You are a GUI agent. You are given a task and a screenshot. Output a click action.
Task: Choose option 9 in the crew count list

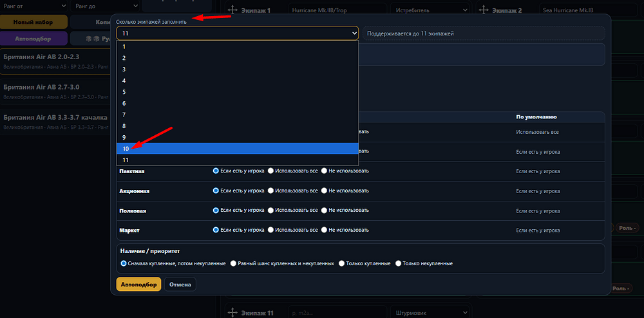pyautogui.click(x=238, y=137)
